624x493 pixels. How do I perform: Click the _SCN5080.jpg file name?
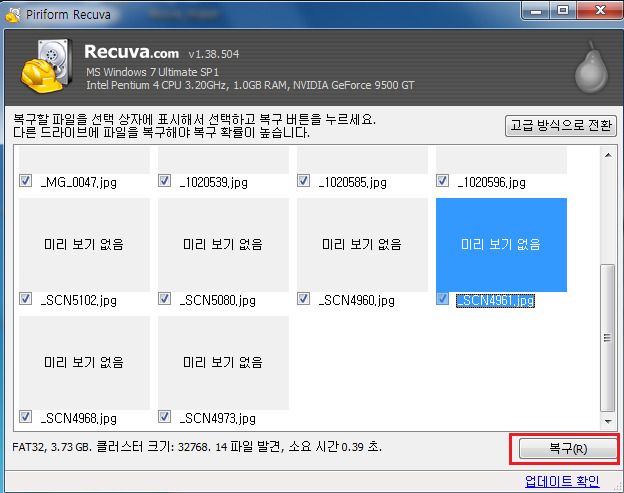(x=218, y=300)
